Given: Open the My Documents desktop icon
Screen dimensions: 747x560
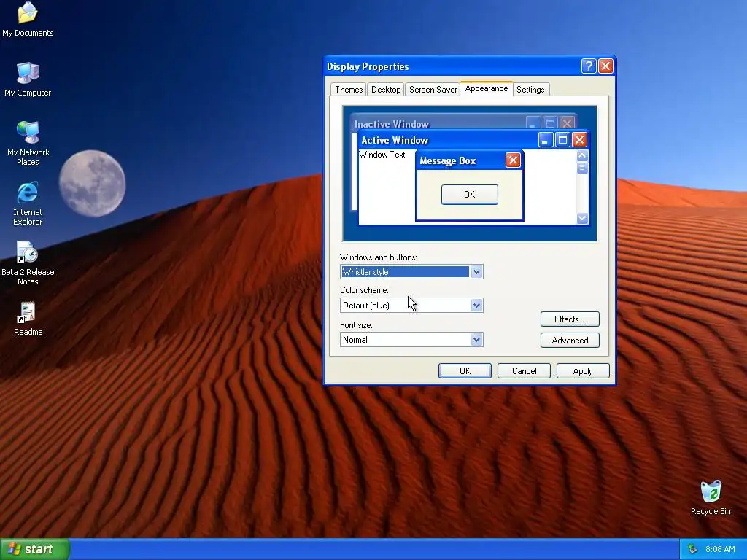Looking at the screenshot, I should (28, 19).
